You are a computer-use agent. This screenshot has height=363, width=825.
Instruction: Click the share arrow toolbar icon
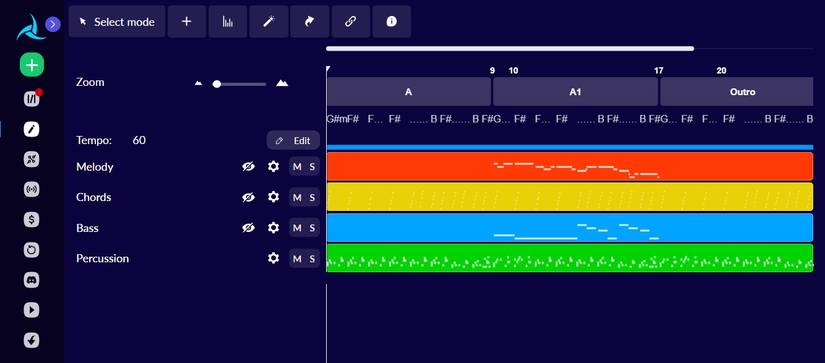click(x=309, y=22)
